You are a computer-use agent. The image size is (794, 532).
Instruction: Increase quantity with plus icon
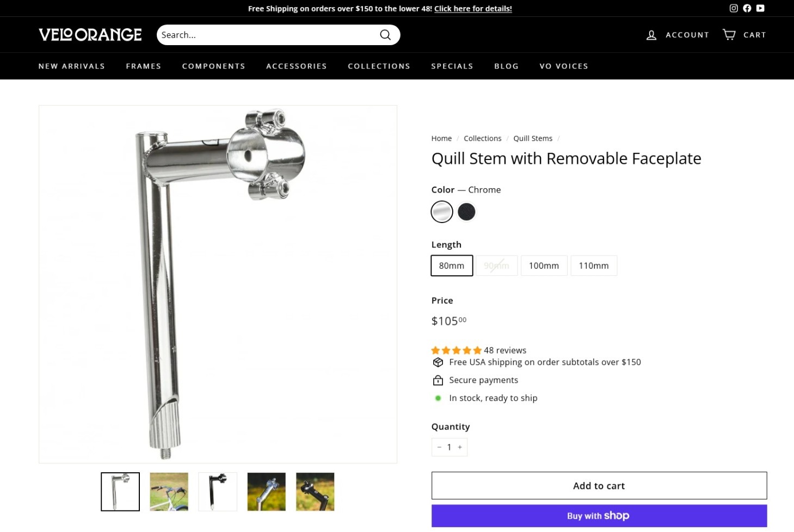tap(460, 447)
